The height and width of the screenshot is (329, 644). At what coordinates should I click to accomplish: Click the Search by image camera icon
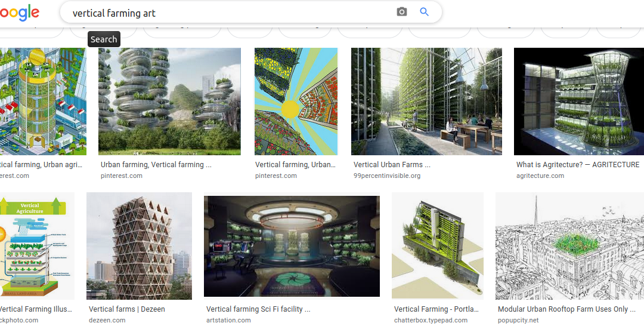[x=402, y=12]
